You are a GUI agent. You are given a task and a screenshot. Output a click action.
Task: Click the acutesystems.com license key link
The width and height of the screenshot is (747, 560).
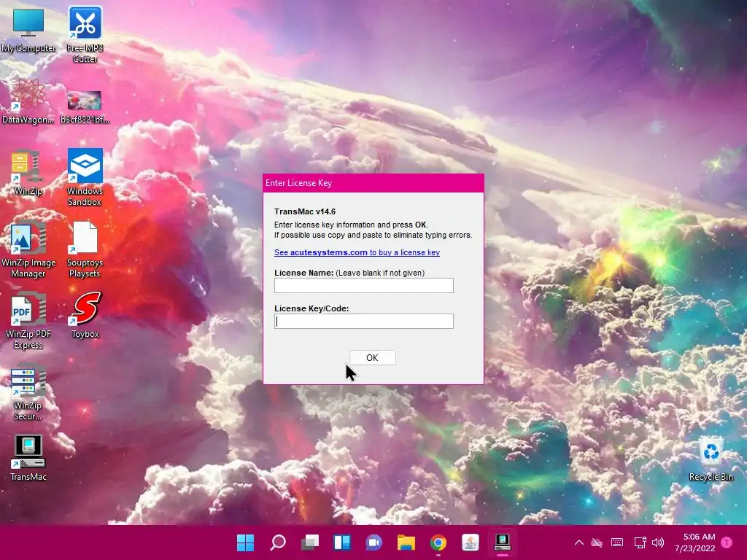coord(357,252)
